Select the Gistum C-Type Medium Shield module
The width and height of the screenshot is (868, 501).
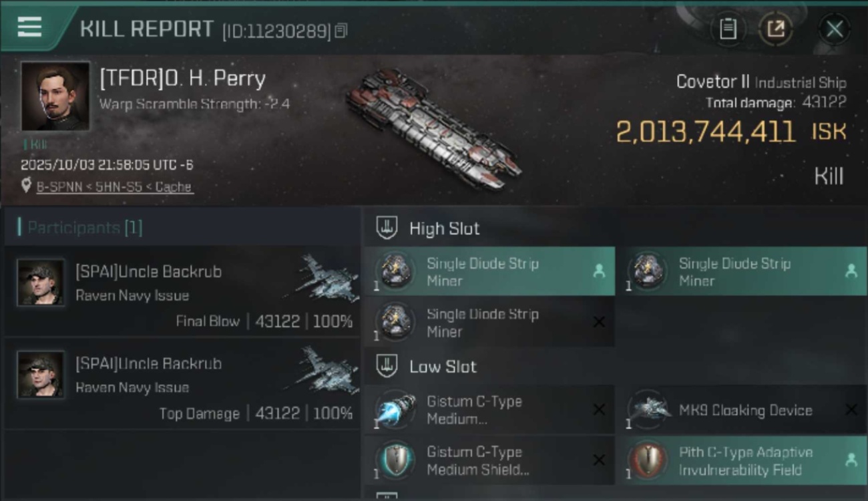pos(489,460)
